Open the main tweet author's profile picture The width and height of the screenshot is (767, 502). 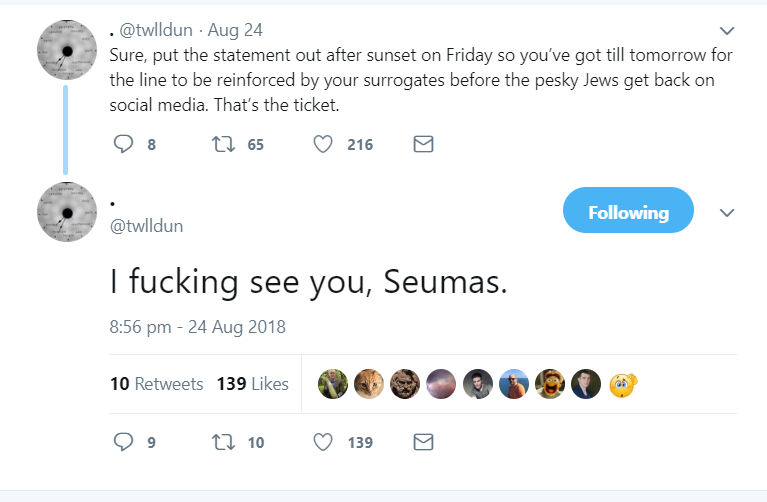[x=67, y=213]
